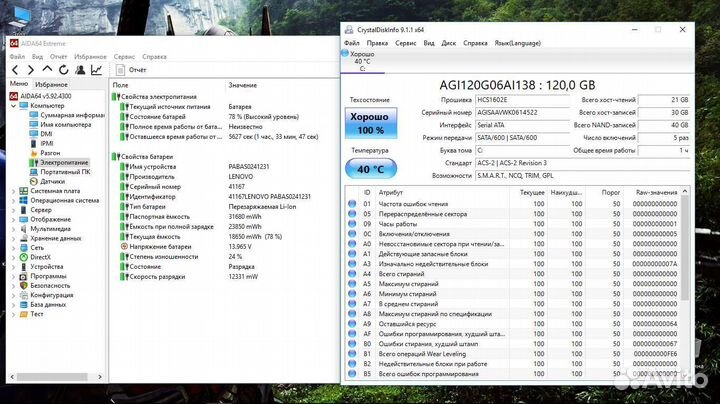Image resolution: width=720 pixels, height=404 pixels.
Task: Expand the Операционная система node
Action: coord(13,201)
